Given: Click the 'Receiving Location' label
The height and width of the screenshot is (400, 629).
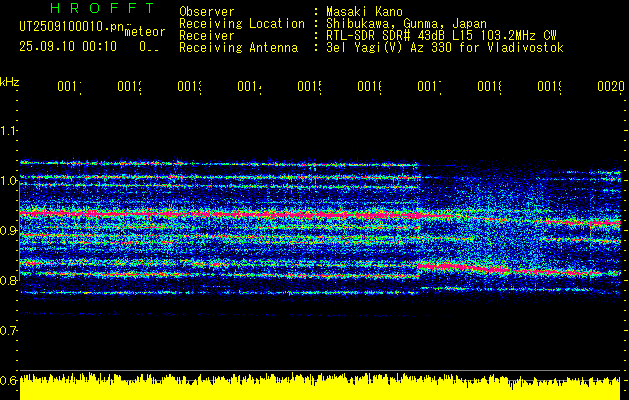Looking at the screenshot, I should point(242,23).
